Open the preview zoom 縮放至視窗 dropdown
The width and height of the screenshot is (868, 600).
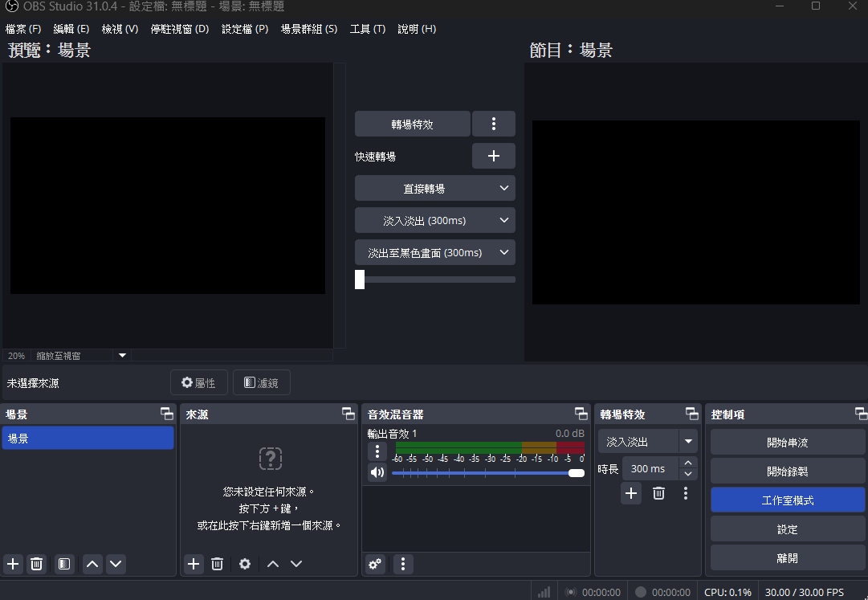(123, 355)
